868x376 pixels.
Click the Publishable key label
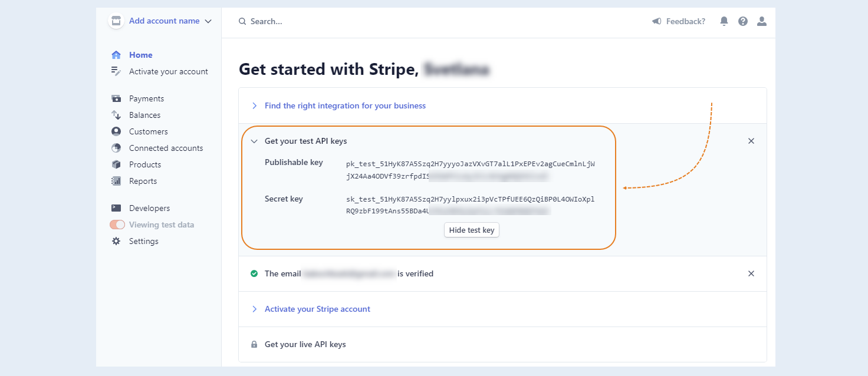(x=294, y=162)
